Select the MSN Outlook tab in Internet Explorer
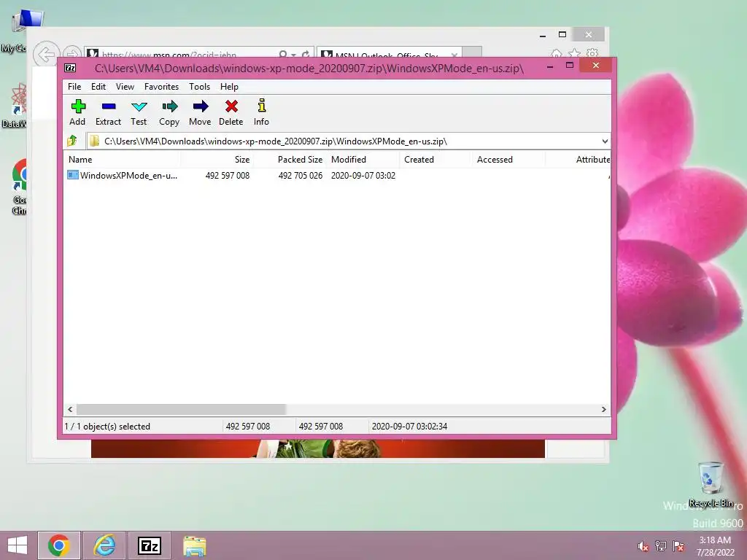 click(x=389, y=54)
